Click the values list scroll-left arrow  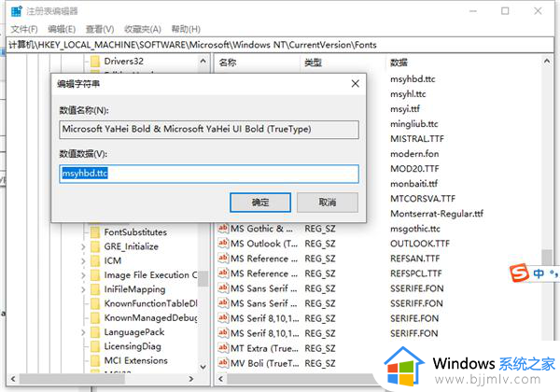pos(220,379)
